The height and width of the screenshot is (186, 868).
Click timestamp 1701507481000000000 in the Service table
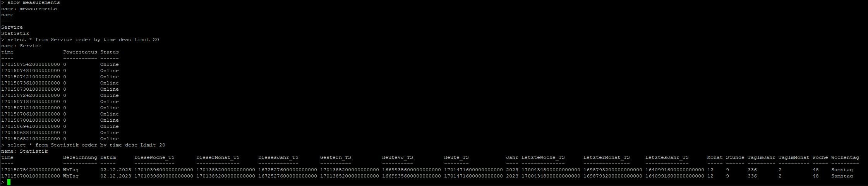[x=31, y=71]
